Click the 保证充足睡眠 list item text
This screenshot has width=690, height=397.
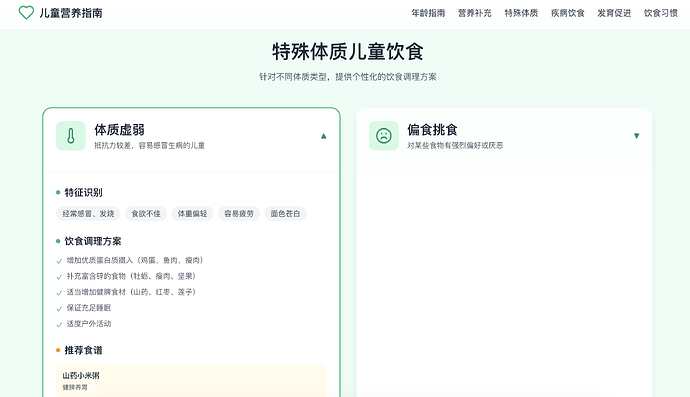(89, 308)
